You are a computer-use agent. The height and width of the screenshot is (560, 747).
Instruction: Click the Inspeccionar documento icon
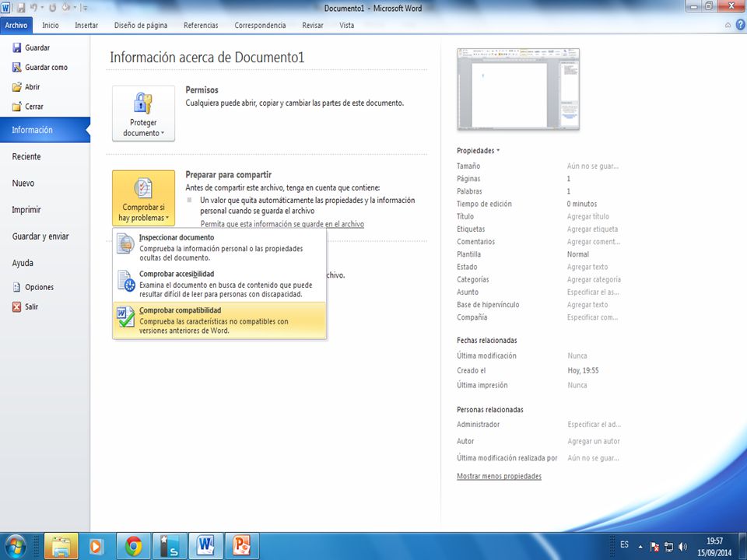tap(126, 243)
